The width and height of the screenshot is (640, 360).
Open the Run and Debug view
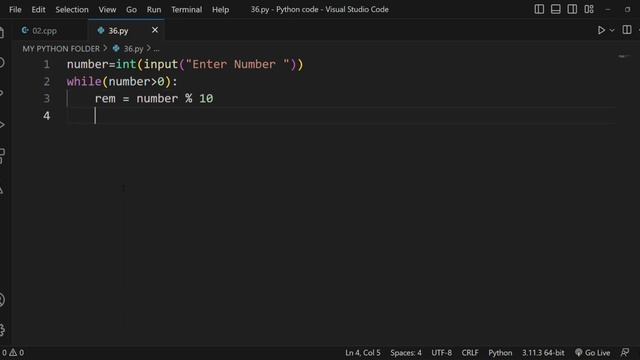click(2, 124)
